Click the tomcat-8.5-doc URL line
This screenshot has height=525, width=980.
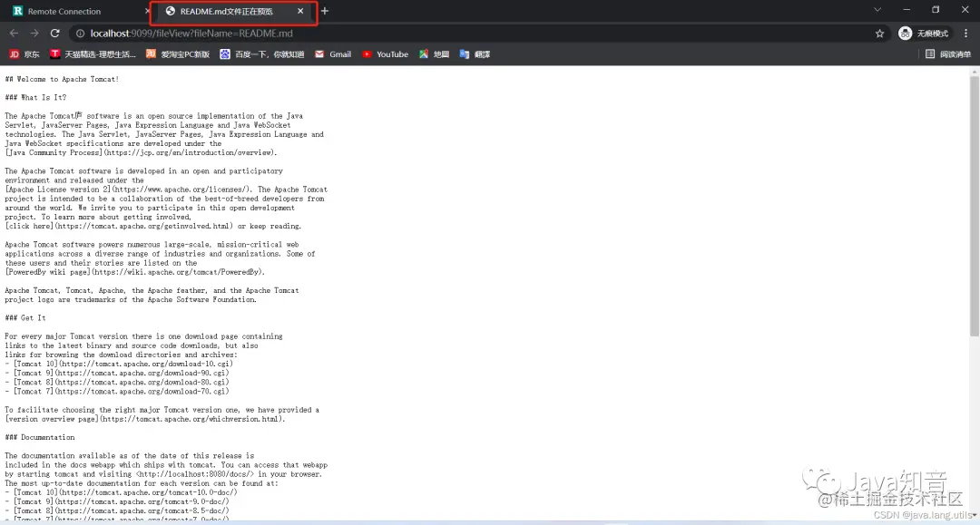(117, 510)
